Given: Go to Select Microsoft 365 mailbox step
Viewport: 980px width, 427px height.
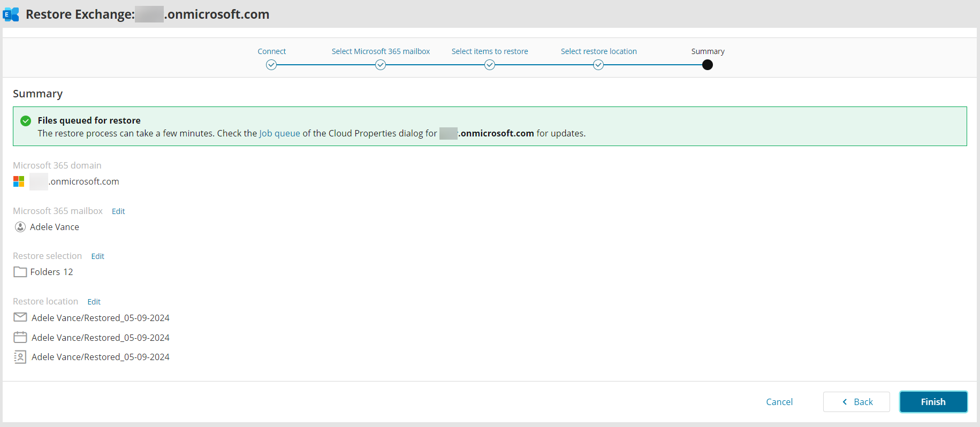Looking at the screenshot, I should [x=381, y=65].
